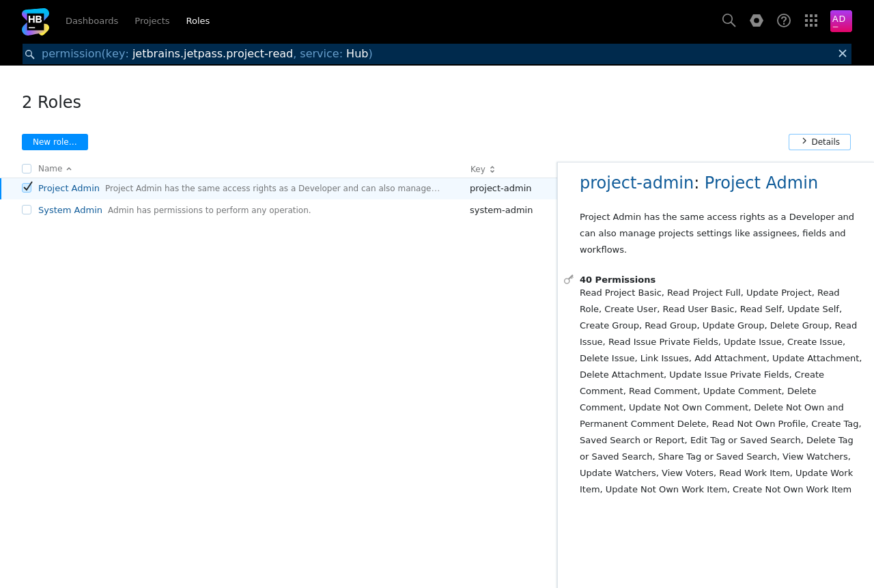Screen dimensions: 874x588
Task: Click the search bar magnifier icon
Action: [30, 54]
